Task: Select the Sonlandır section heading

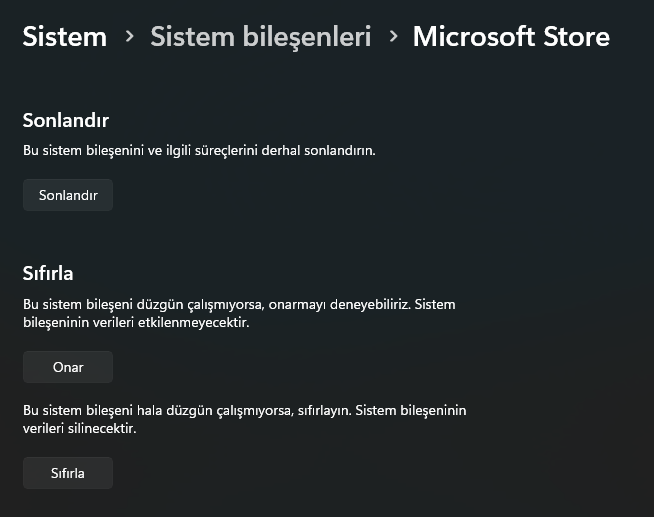Action: coord(65,120)
